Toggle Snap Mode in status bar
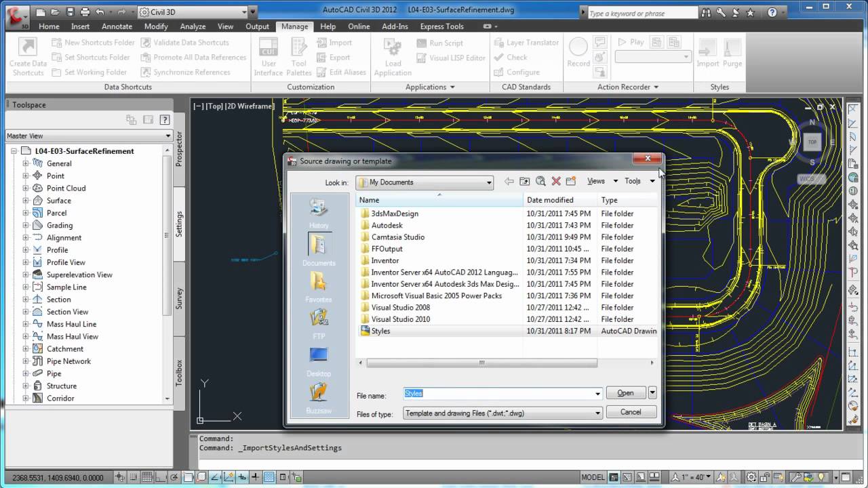The width and height of the screenshot is (868, 488). (135, 477)
